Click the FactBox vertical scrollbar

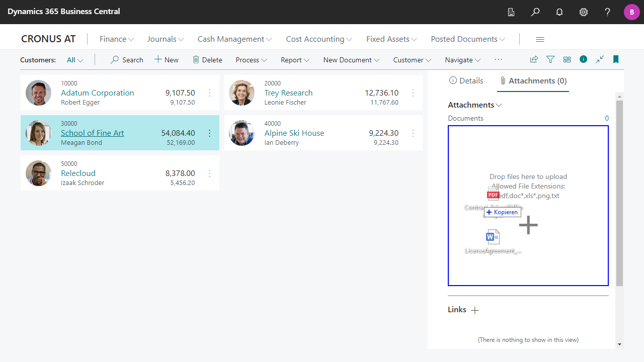(619, 193)
